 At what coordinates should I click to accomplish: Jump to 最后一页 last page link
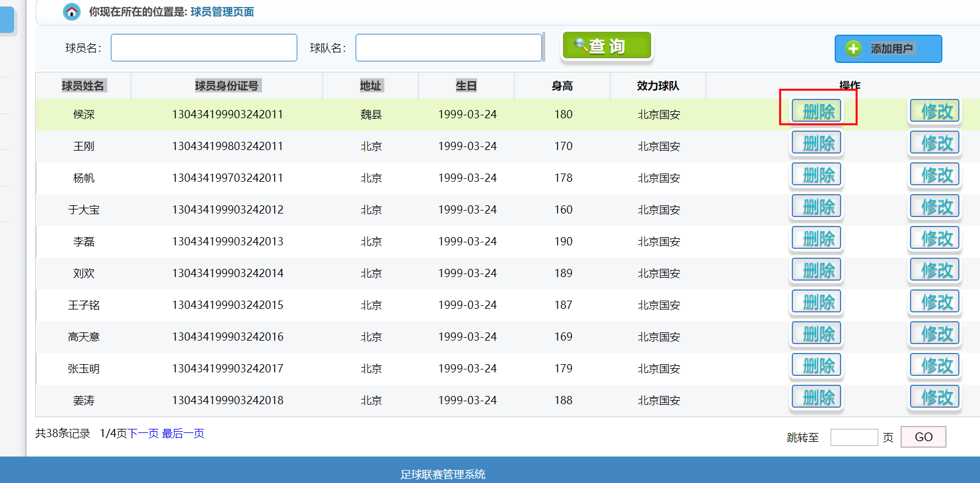(x=183, y=434)
